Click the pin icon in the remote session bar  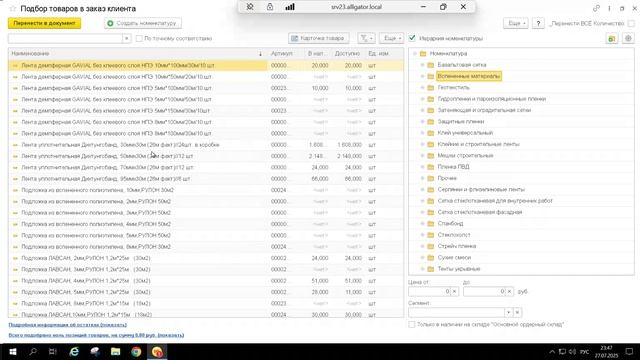tap(250, 7)
